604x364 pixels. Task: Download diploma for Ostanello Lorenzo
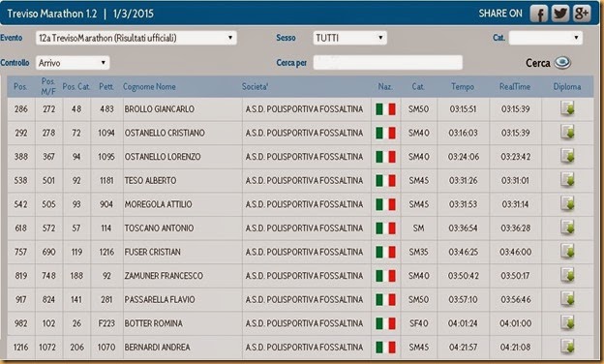[567, 157]
